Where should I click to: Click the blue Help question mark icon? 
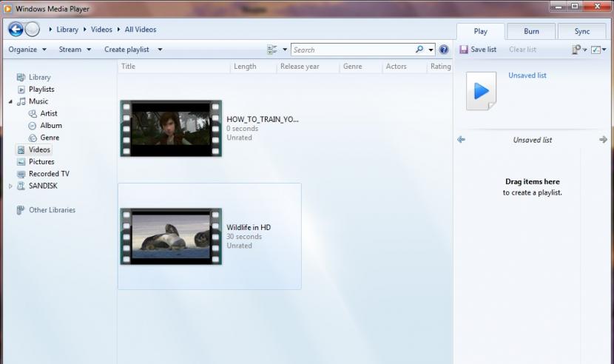coord(444,50)
